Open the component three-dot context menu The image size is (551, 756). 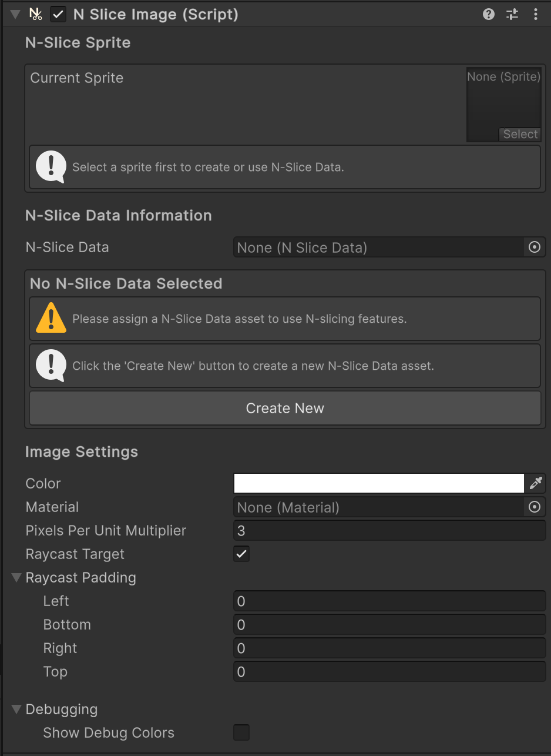pos(535,14)
